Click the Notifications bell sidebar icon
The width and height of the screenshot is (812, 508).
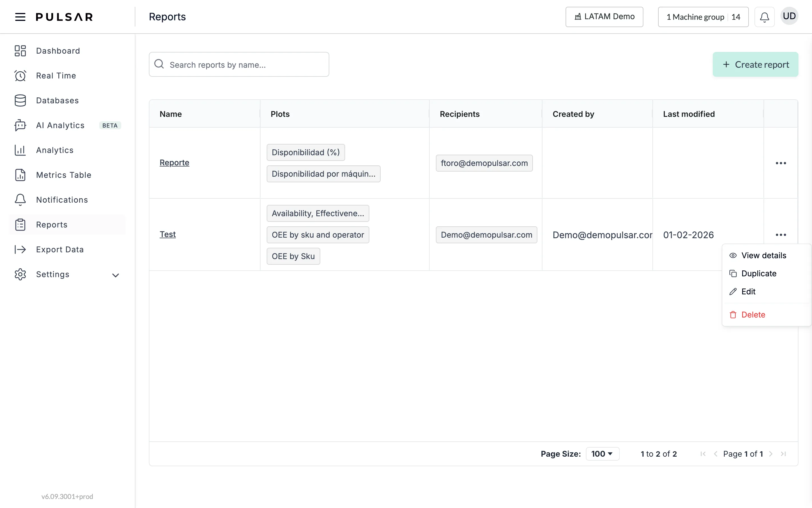pyautogui.click(x=20, y=200)
